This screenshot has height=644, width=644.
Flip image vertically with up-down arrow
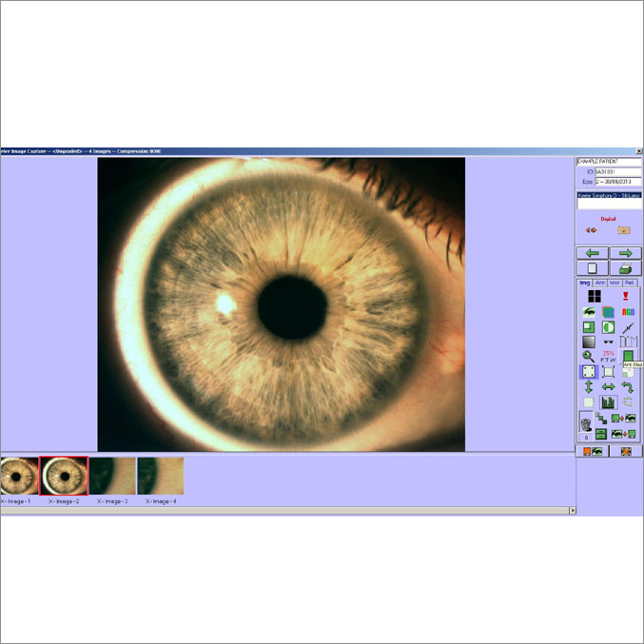(589, 387)
